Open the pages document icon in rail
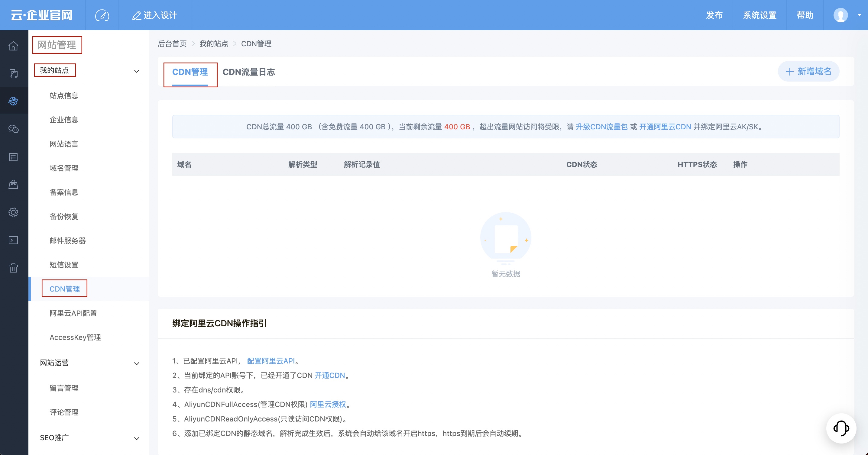868x455 pixels. [x=14, y=73]
